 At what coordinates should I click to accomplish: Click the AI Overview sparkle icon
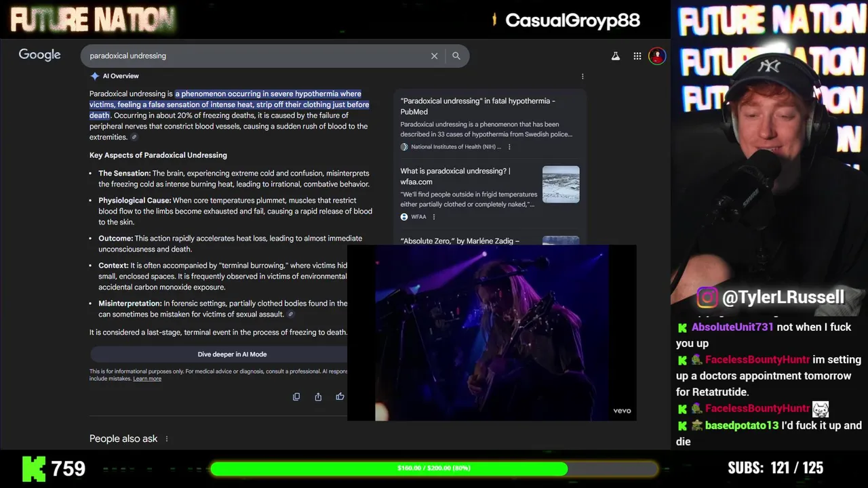point(94,76)
